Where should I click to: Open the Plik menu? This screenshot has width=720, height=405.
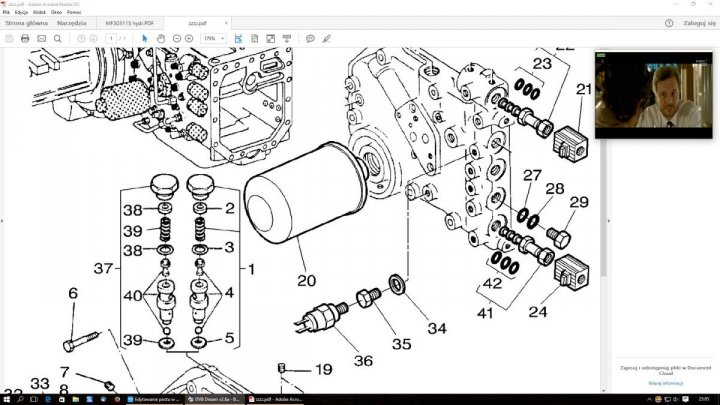(7, 11)
